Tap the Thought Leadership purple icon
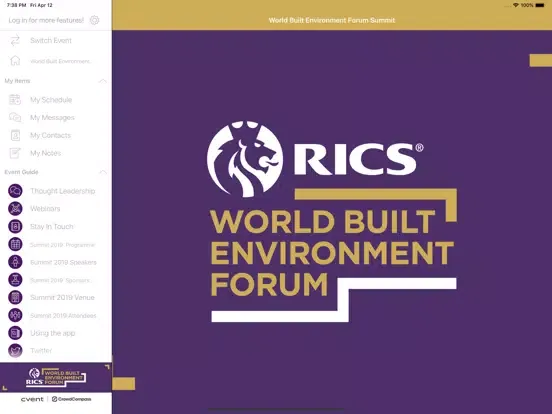Viewport: 552px width, 414px height. [x=15, y=191]
